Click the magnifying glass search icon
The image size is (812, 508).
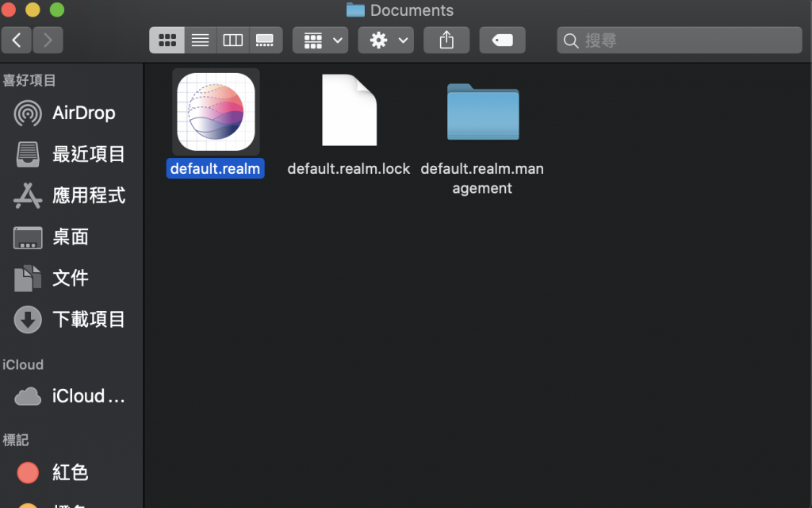point(571,40)
